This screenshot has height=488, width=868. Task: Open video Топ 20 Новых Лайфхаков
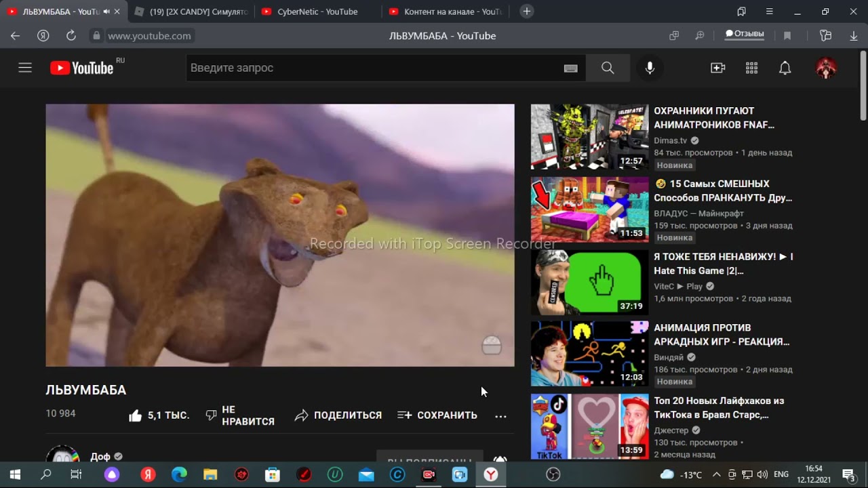[719, 408]
